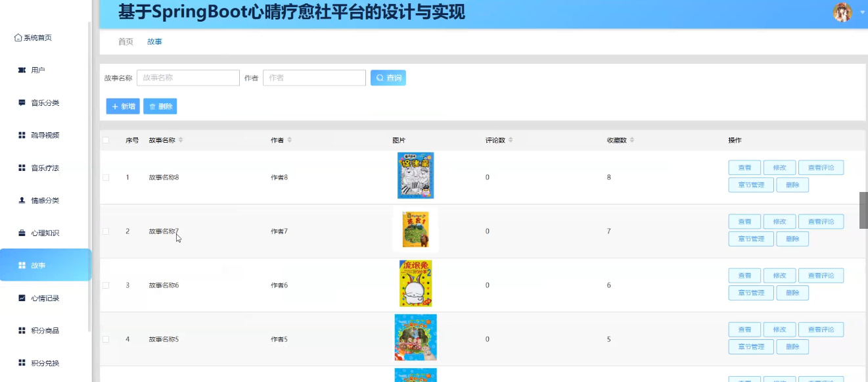Click 查看 for 故事名称8
Image resolution: width=868 pixels, height=382 pixels.
click(744, 168)
